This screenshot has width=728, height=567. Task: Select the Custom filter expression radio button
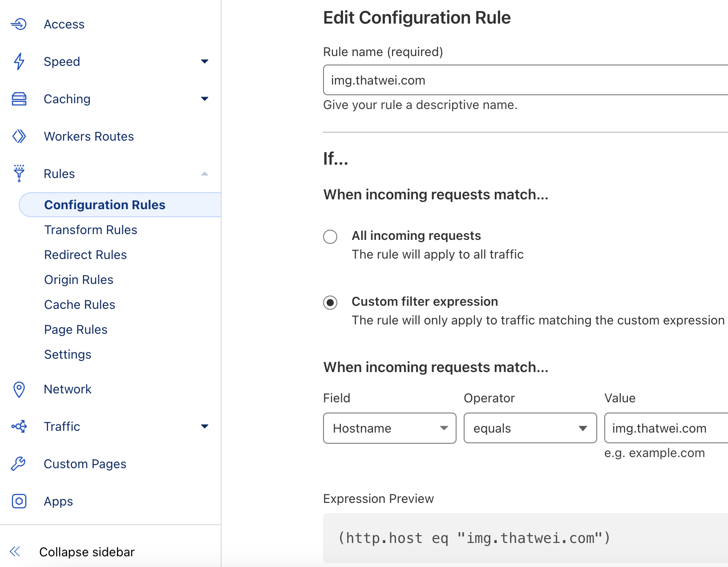point(330,303)
